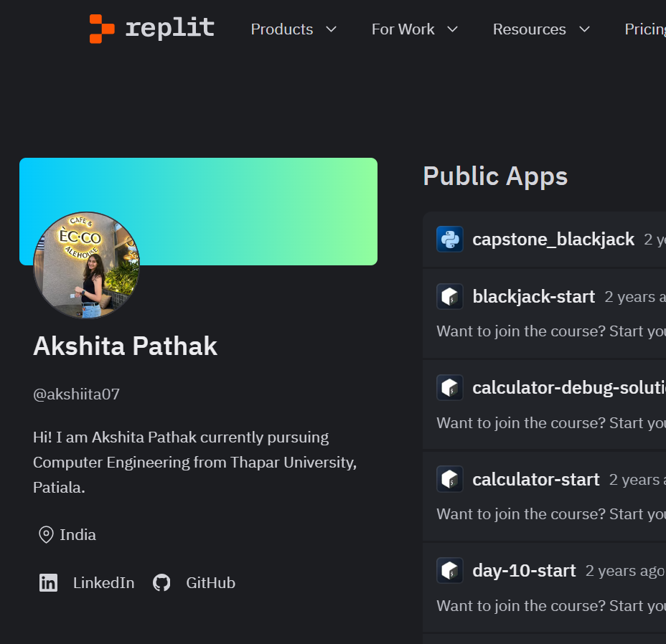Visit the GitHub profile text link
This screenshot has width=666, height=644.
point(210,583)
